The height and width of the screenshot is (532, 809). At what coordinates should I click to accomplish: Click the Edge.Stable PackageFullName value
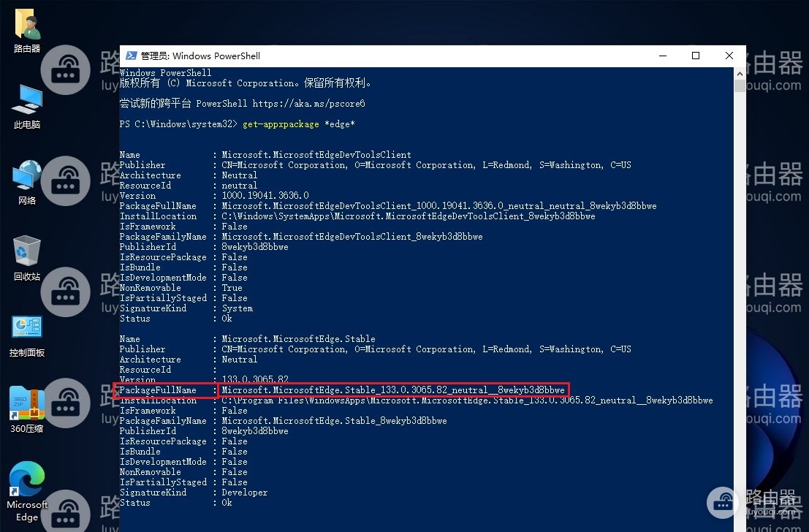tap(393, 390)
